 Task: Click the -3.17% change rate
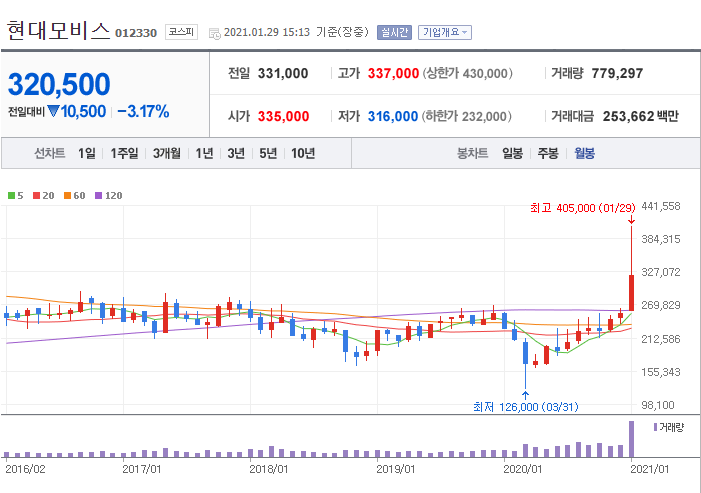[143, 111]
